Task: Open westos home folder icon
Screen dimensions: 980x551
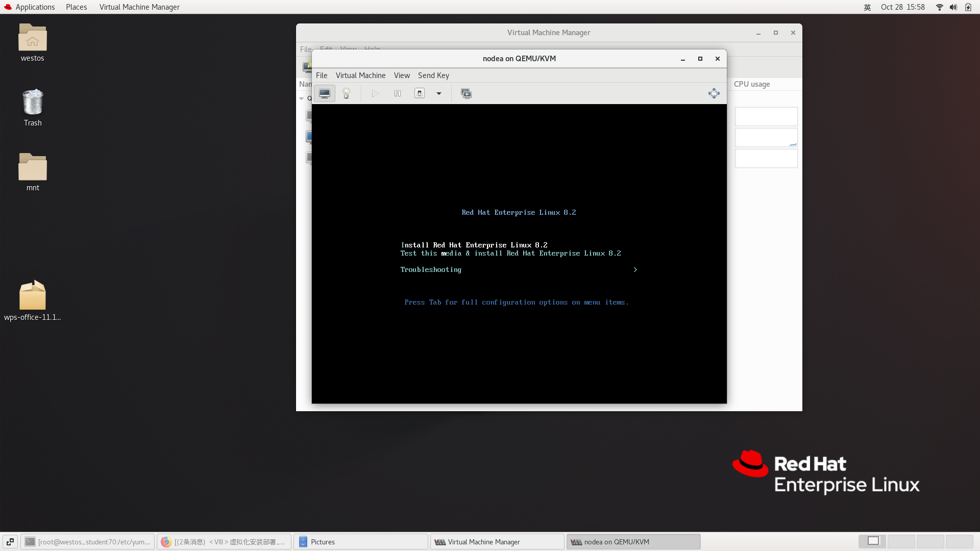Action: 33,43
